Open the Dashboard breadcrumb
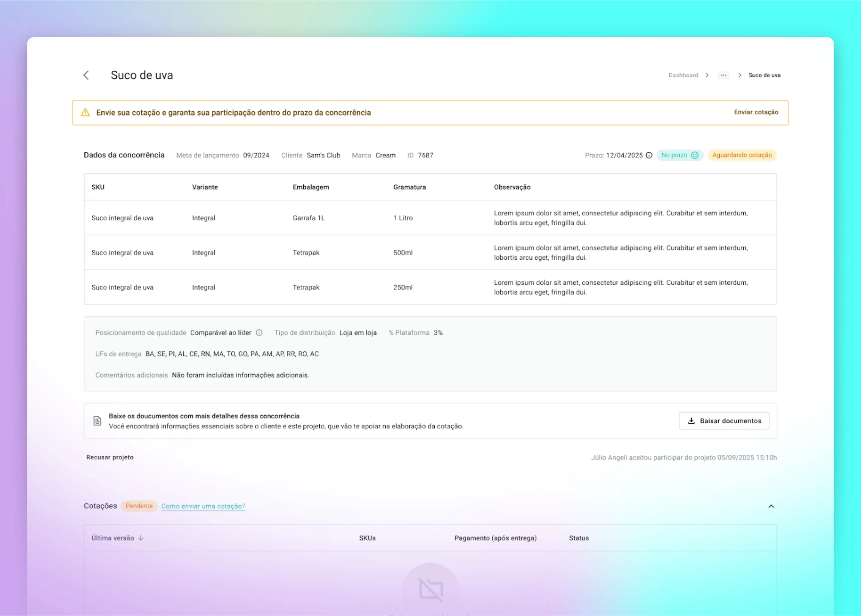Viewport: 861px width, 616px height. click(683, 75)
